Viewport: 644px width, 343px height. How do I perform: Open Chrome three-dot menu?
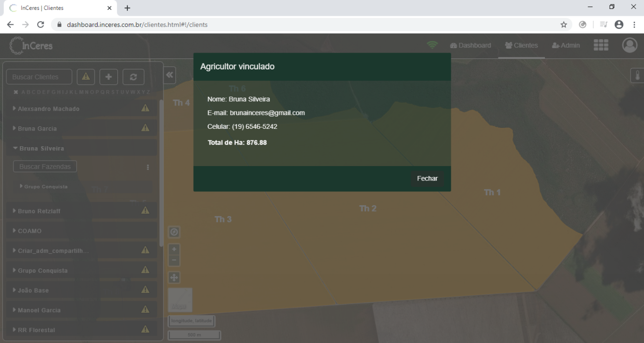tap(634, 24)
